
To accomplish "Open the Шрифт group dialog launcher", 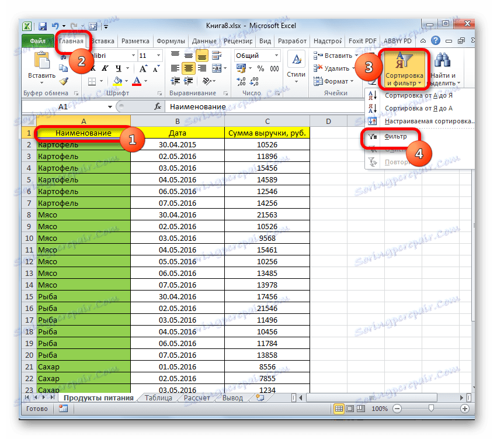I will click(160, 94).
